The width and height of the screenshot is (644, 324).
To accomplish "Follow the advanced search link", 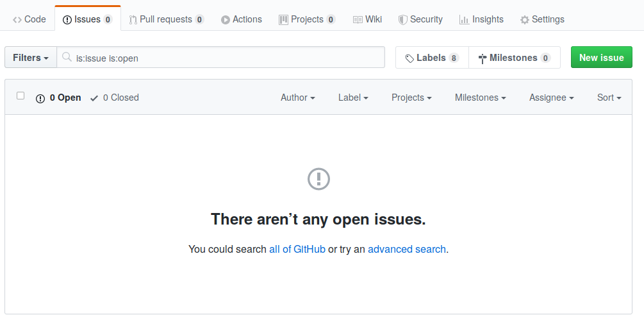I will coord(406,249).
